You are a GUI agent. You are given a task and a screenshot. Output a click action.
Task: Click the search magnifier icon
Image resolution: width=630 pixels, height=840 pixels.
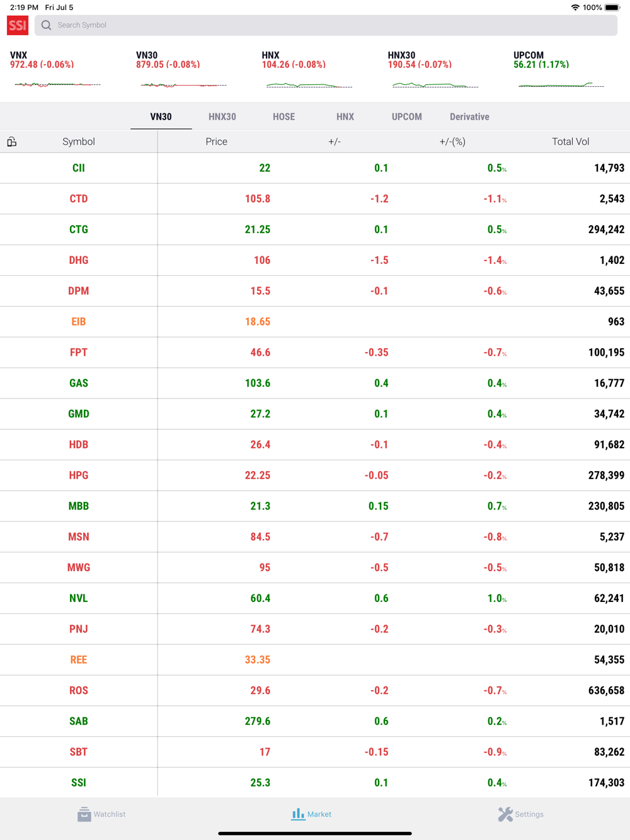tap(46, 25)
